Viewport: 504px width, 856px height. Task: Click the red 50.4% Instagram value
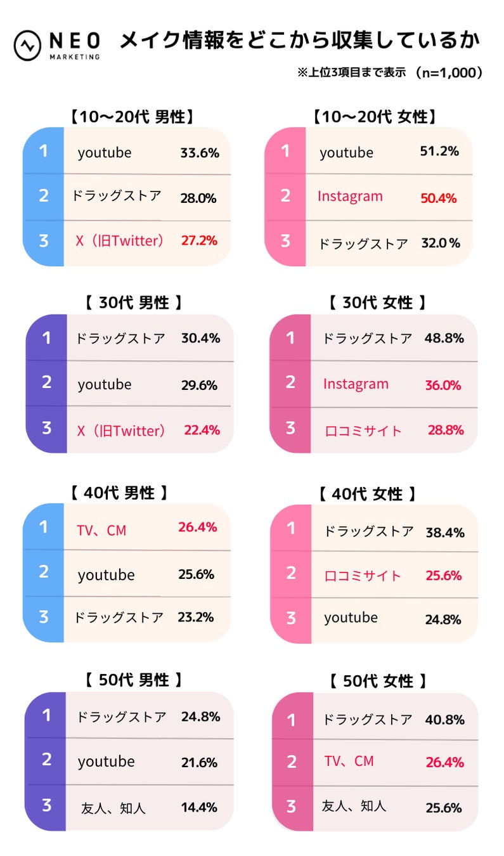pos(438,198)
